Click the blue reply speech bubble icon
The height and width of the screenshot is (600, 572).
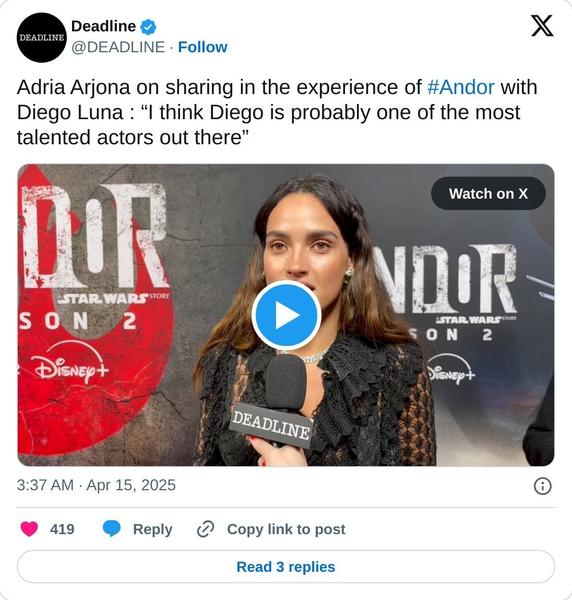pos(112,529)
